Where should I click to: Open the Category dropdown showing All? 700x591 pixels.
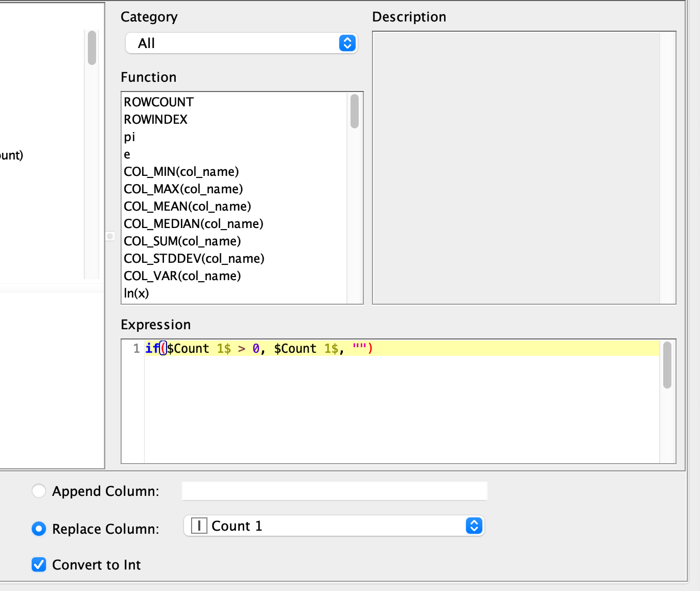[241, 43]
